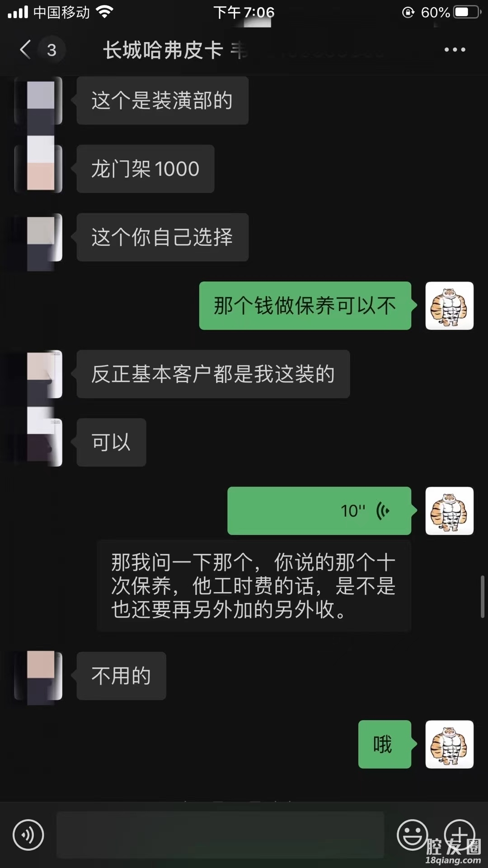Play the 10-second voice message
This screenshot has height=868, width=488.
[319, 511]
